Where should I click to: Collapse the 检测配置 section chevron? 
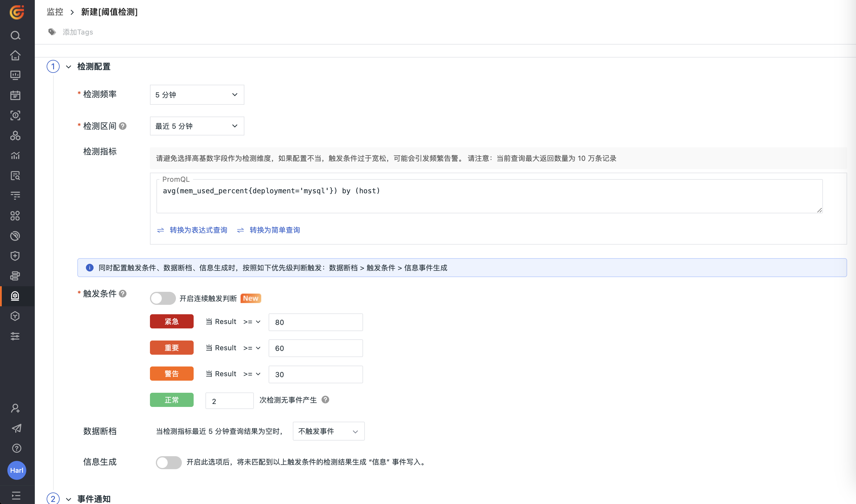(x=68, y=67)
